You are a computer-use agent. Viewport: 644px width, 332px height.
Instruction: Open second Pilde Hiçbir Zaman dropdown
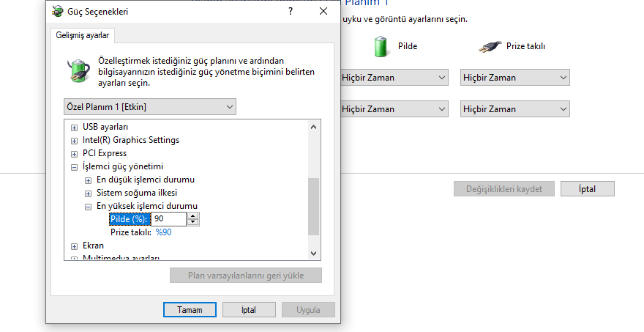tap(394, 109)
